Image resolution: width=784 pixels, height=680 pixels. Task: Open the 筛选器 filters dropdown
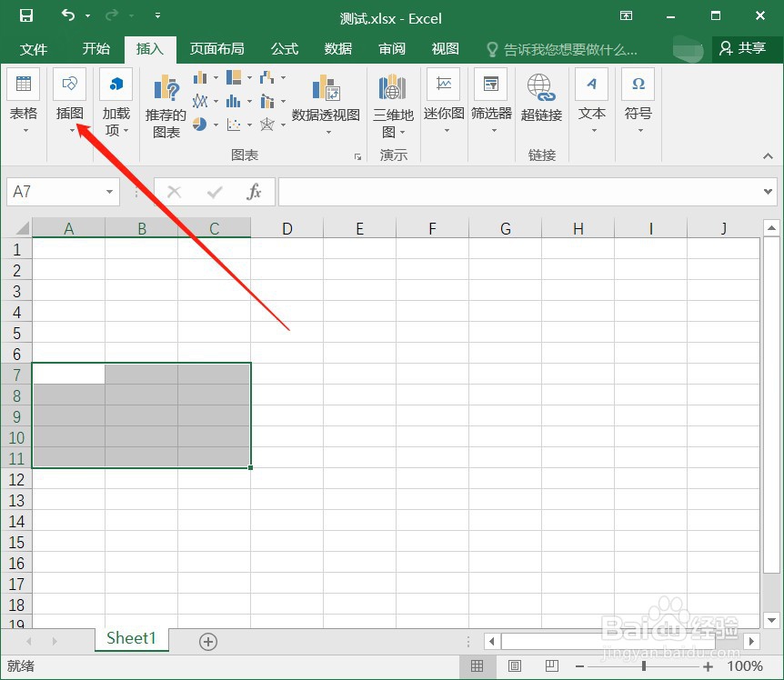491,102
